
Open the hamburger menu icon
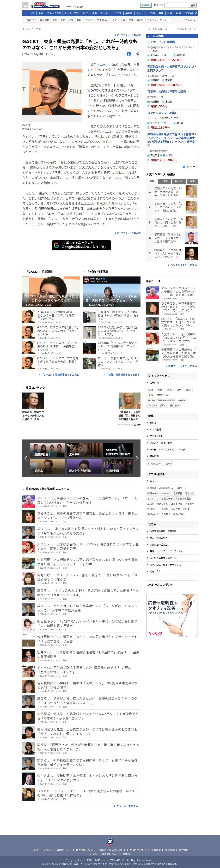25,5
